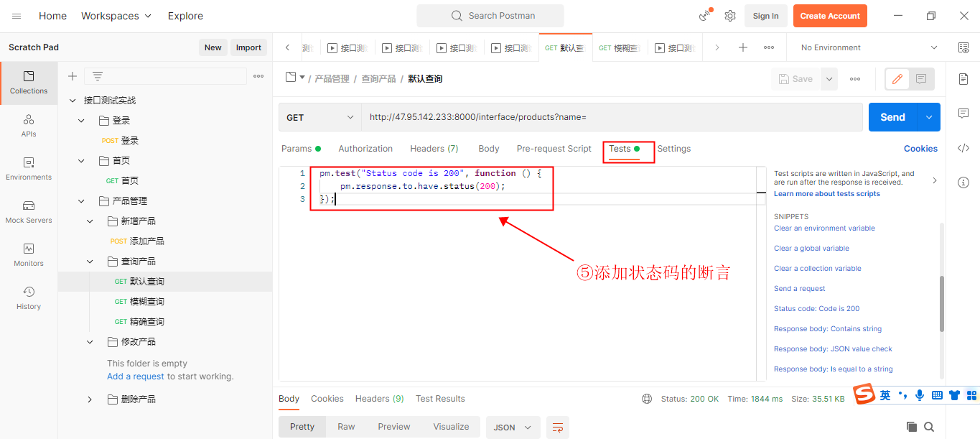Select Raw response view
Screen dimensions: 980x439
(x=346, y=427)
